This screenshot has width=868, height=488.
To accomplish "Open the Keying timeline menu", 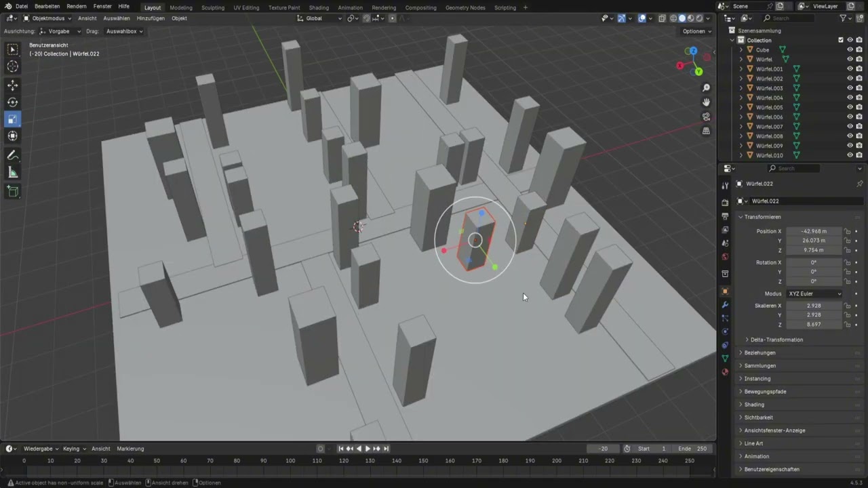I will tap(73, 449).
